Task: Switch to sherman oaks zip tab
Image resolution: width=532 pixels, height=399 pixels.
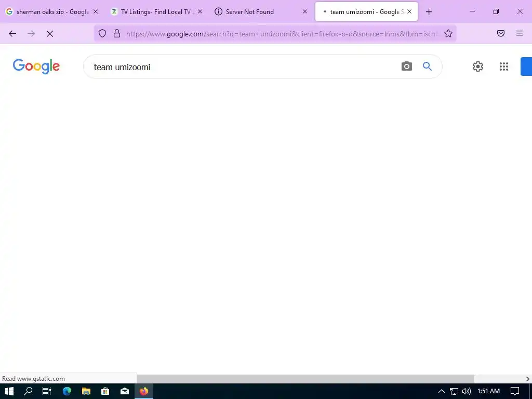Action: click(x=52, y=12)
